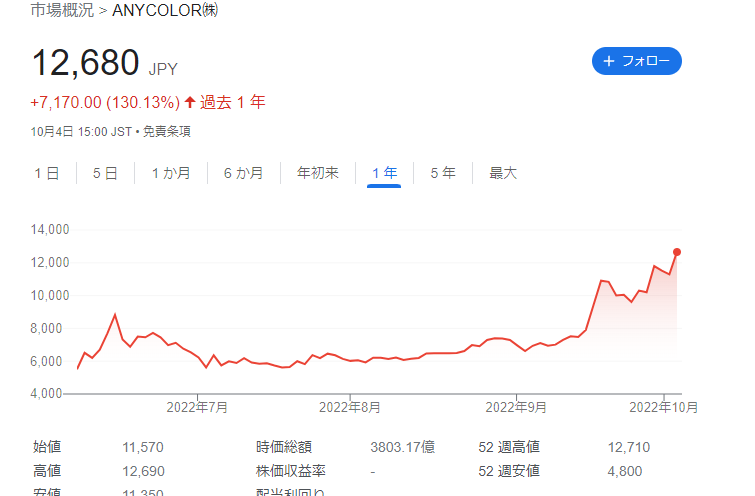The image size is (755, 496).
Task: Select the 1 日 range tab
Action: (x=47, y=173)
